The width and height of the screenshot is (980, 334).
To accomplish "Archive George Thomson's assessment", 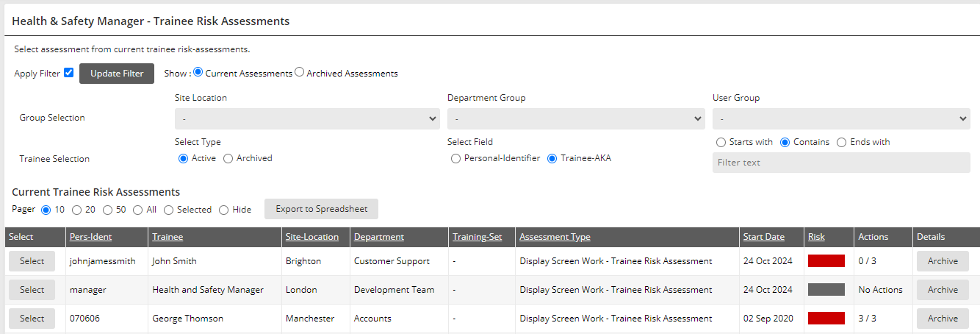I will [x=943, y=319].
